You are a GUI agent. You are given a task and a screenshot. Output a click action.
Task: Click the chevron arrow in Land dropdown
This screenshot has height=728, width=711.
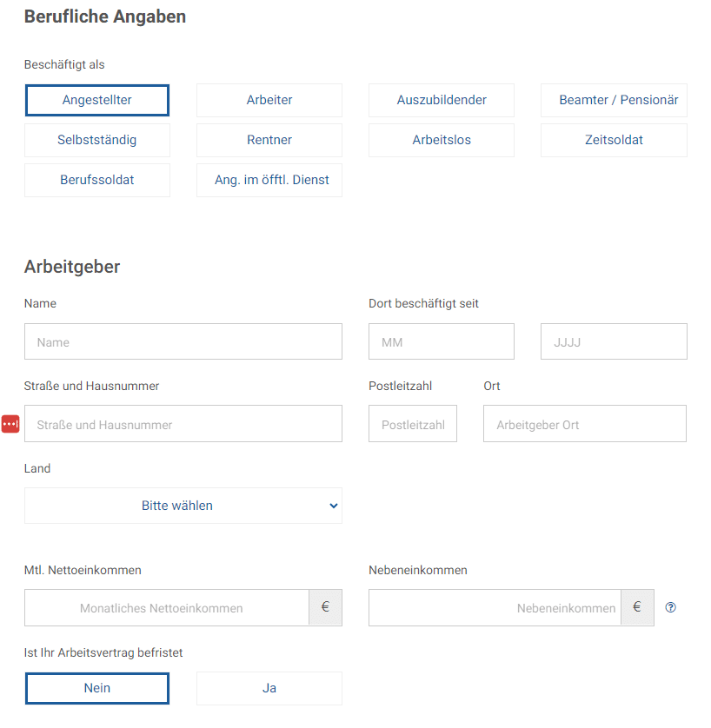click(334, 506)
